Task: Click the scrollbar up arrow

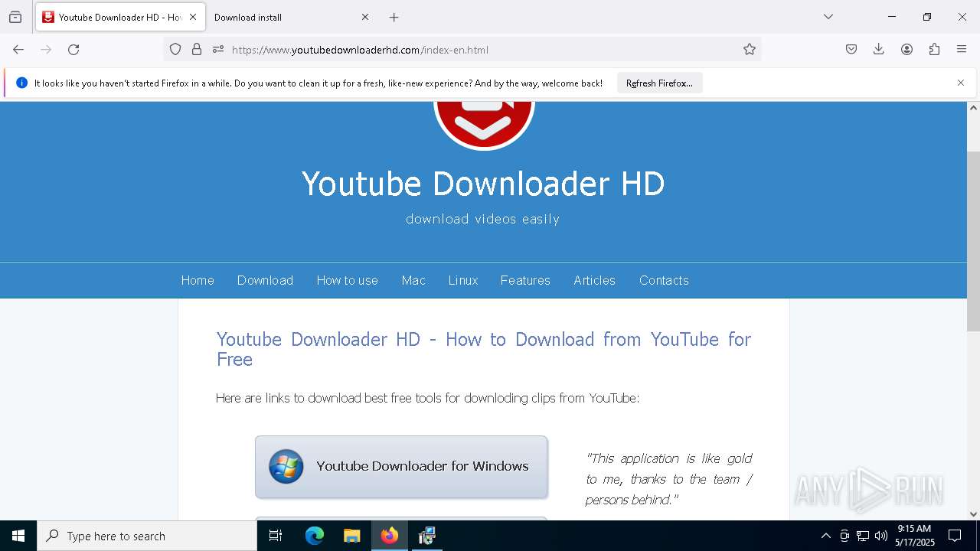Action: tap(973, 108)
